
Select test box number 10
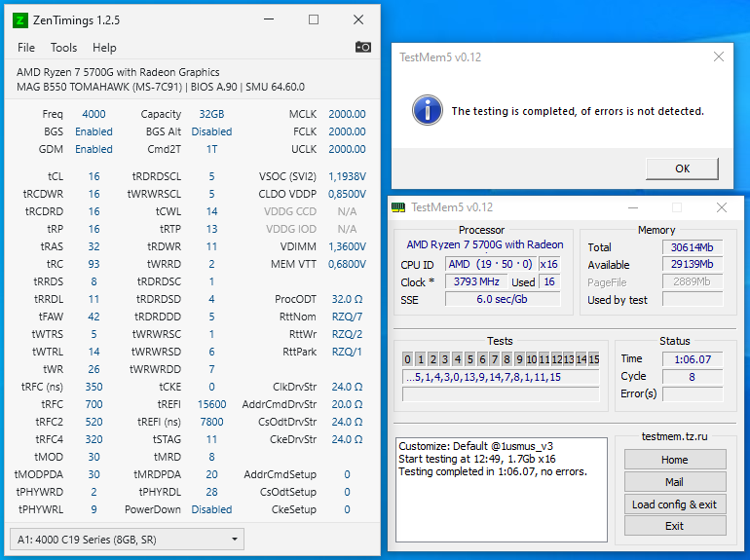[532, 359]
